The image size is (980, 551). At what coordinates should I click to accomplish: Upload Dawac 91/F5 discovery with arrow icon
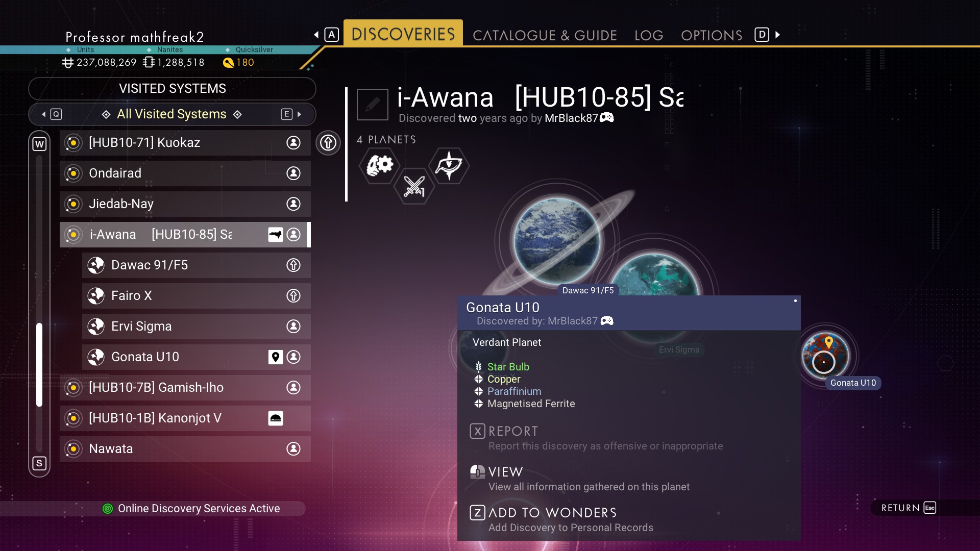coord(293,265)
